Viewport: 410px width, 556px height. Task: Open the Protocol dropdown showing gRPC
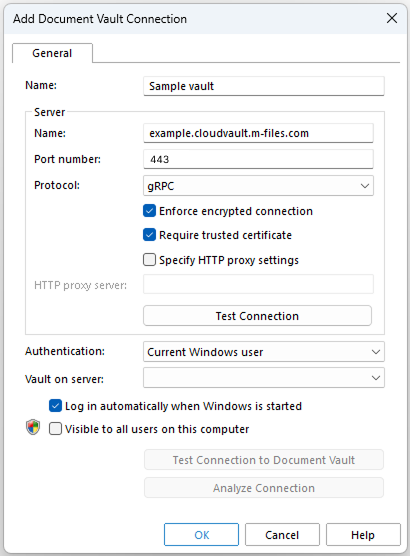(258, 186)
